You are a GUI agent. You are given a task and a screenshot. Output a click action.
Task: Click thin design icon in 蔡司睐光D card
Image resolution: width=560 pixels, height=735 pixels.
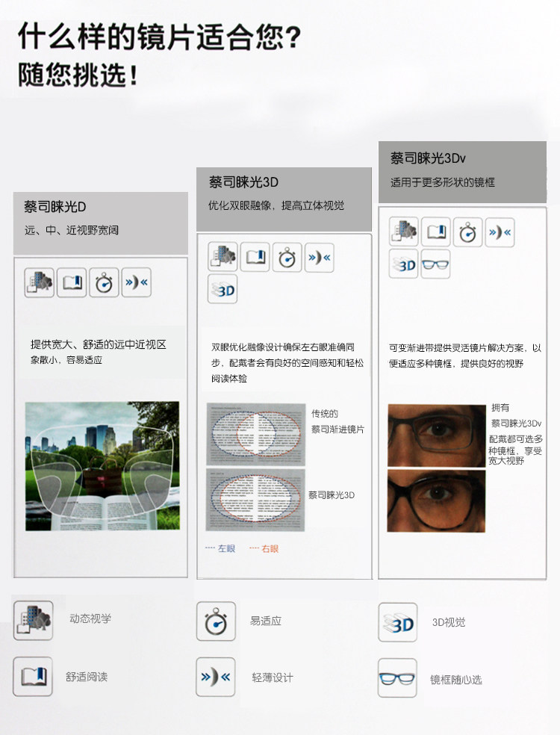click(x=137, y=282)
